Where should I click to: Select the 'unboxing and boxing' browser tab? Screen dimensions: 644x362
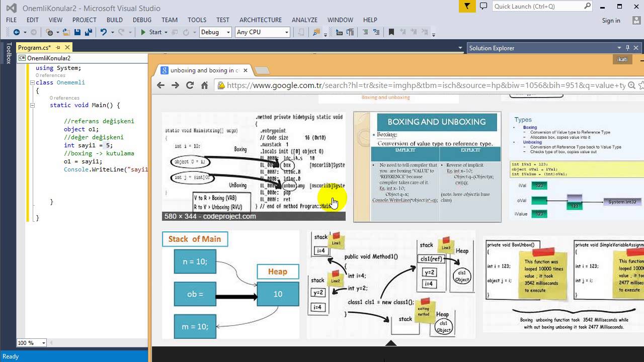click(203, 70)
